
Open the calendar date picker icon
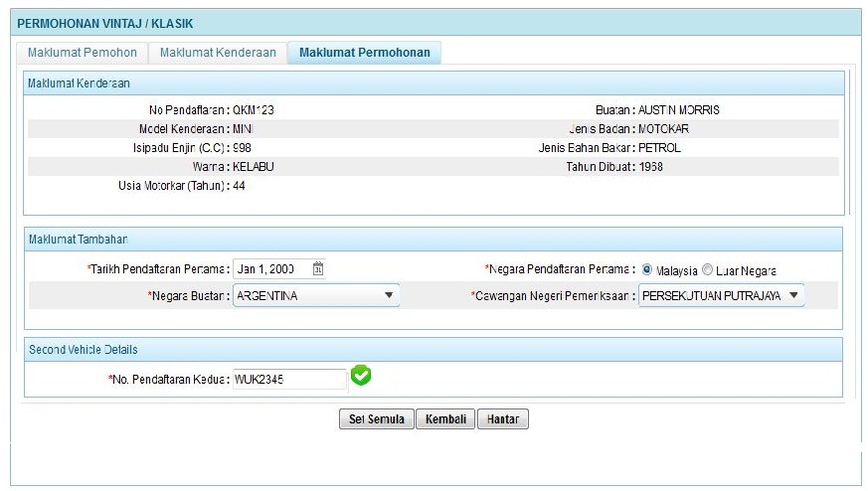tap(318, 269)
